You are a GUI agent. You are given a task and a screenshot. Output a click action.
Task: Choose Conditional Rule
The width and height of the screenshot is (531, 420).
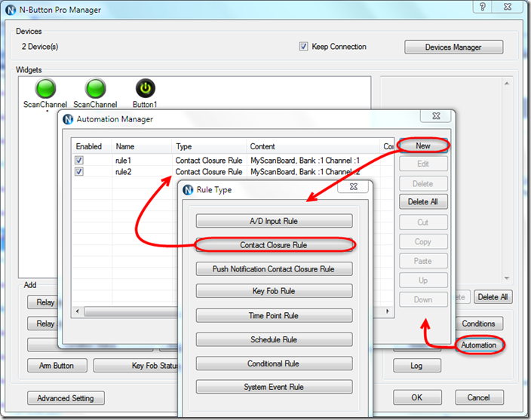coord(274,363)
